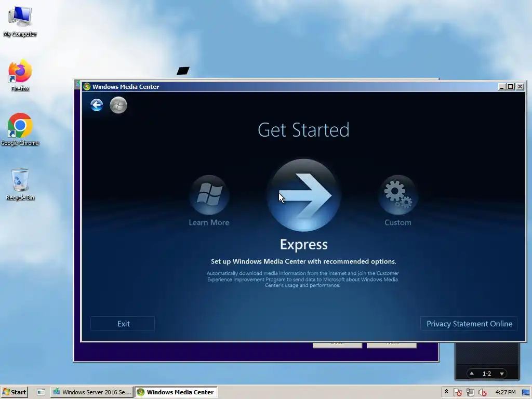Click the show desktop quick launch icon

41,392
